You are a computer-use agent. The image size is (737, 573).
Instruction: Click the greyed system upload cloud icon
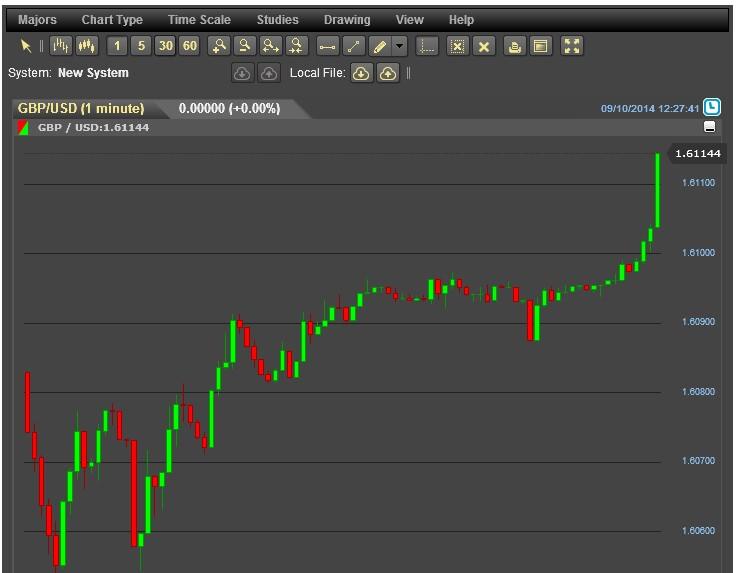tap(269, 73)
